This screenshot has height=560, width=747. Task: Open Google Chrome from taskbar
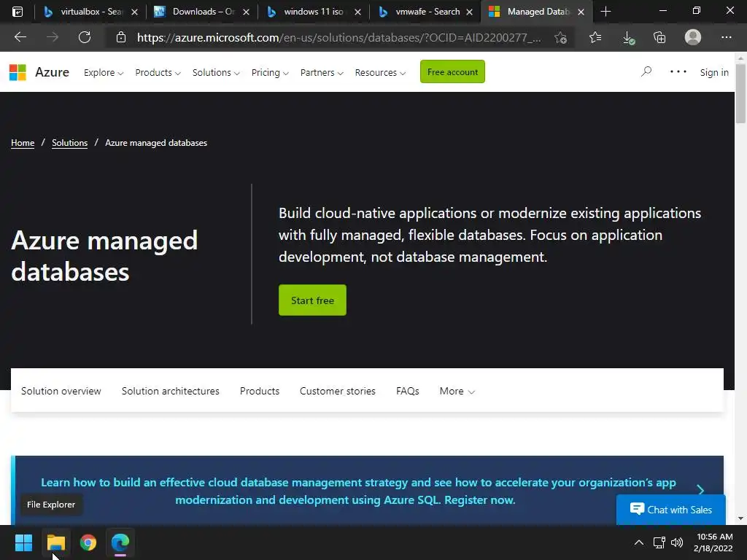[88, 542]
